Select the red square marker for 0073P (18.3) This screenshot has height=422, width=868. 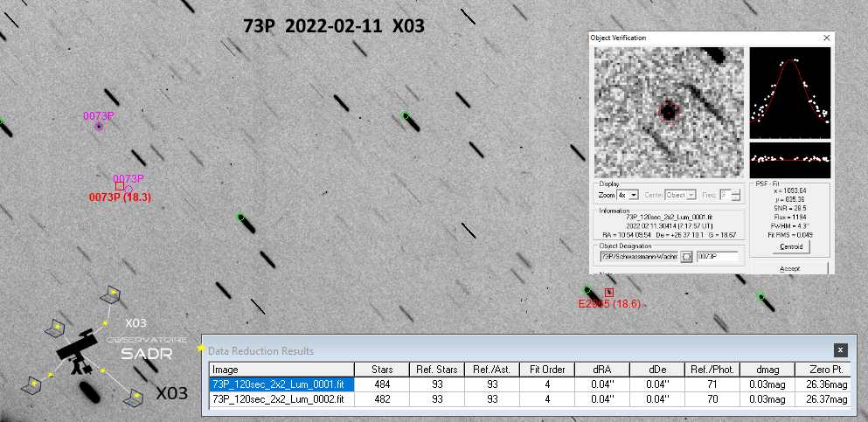coord(120,186)
